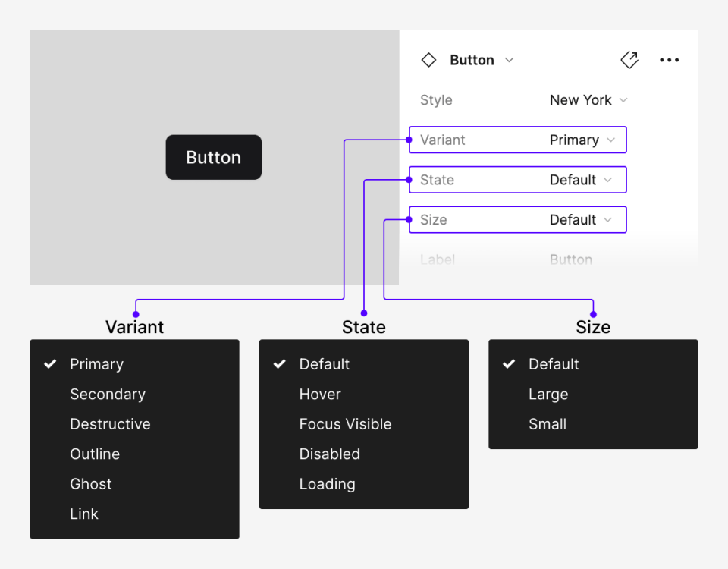The width and height of the screenshot is (728, 569).
Task: Select Secondary in the Variant menu
Action: (108, 394)
